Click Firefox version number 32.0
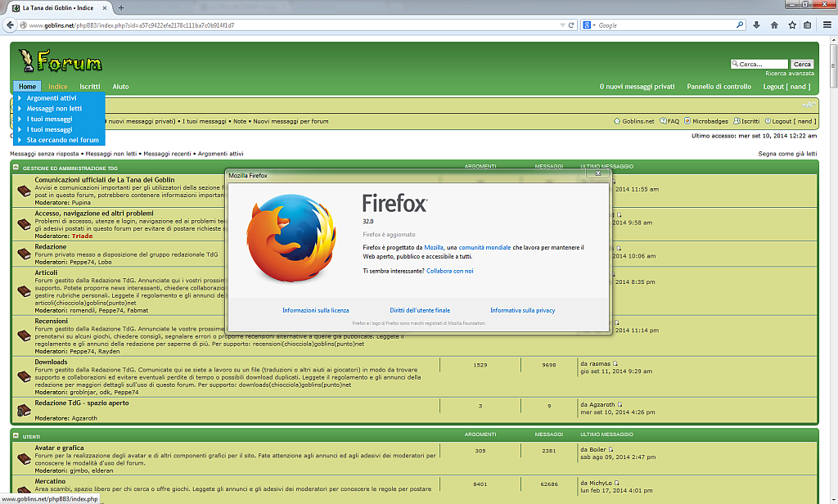 tap(368, 221)
